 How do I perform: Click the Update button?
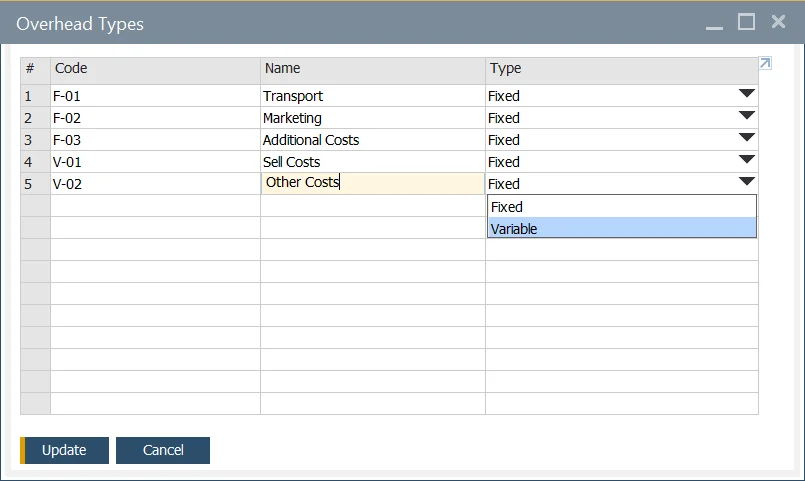click(64, 450)
